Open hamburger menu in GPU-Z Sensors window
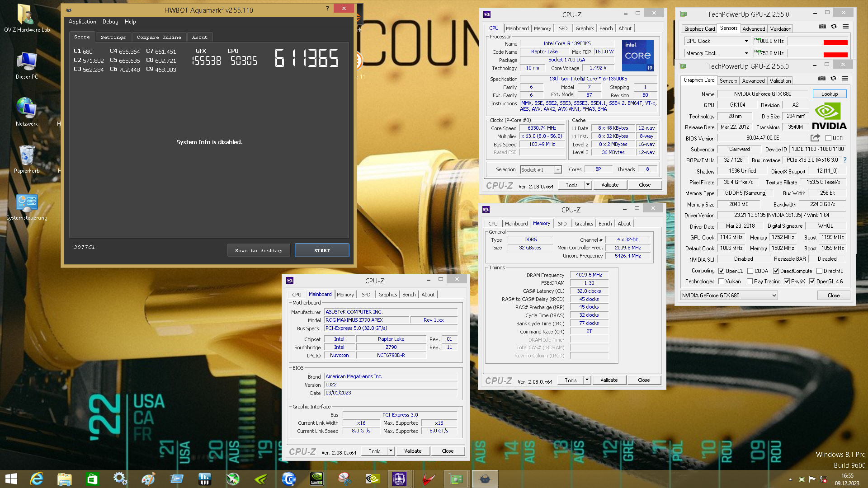This screenshot has width=868, height=488. pos(845,27)
